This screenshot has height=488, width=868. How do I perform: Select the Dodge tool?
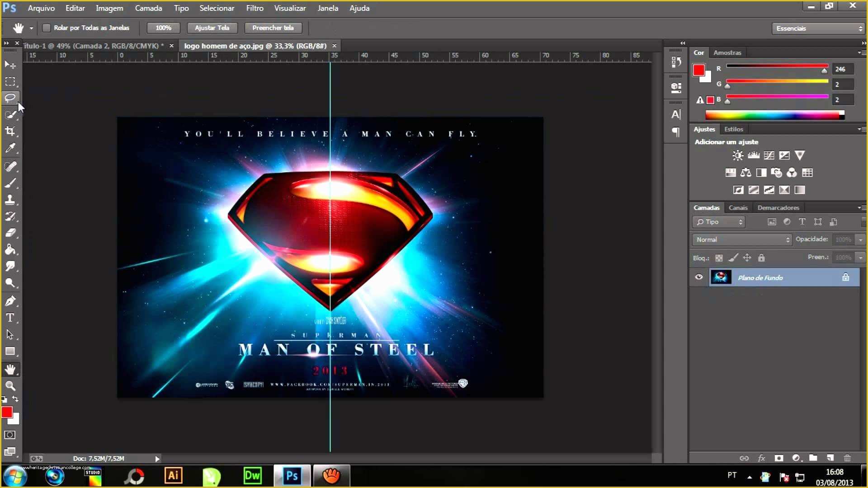[x=10, y=283]
